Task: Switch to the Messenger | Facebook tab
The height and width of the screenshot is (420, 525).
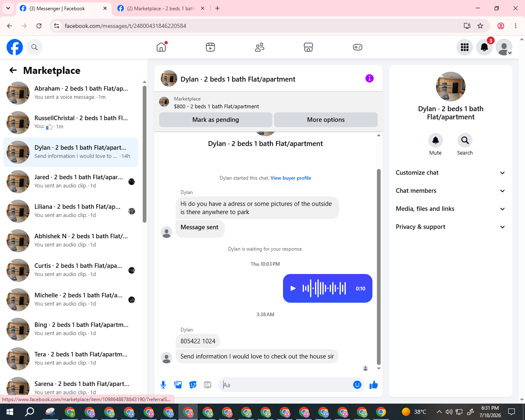Action: pyautogui.click(x=64, y=8)
